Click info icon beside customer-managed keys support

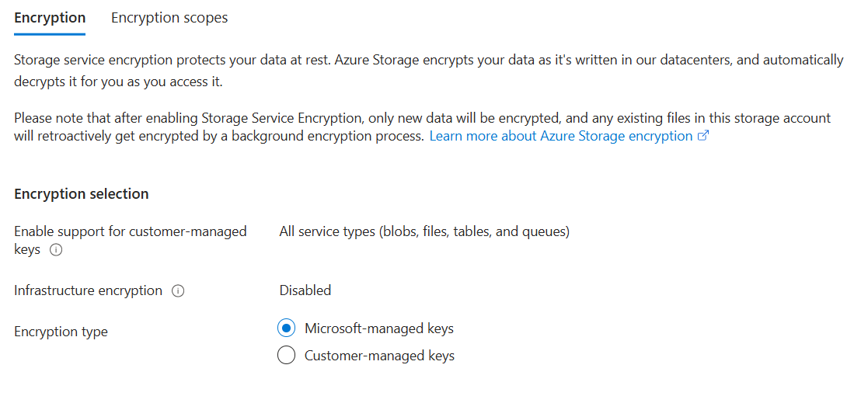point(56,251)
